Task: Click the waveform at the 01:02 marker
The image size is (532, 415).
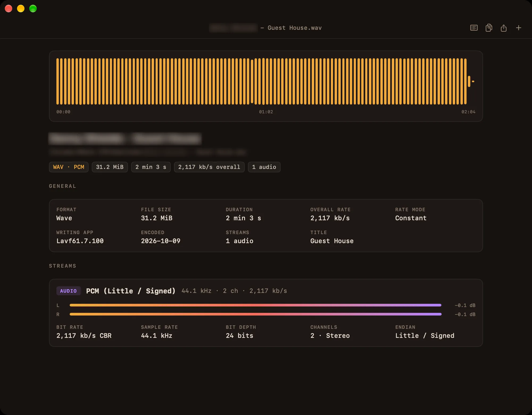Action: [266, 112]
